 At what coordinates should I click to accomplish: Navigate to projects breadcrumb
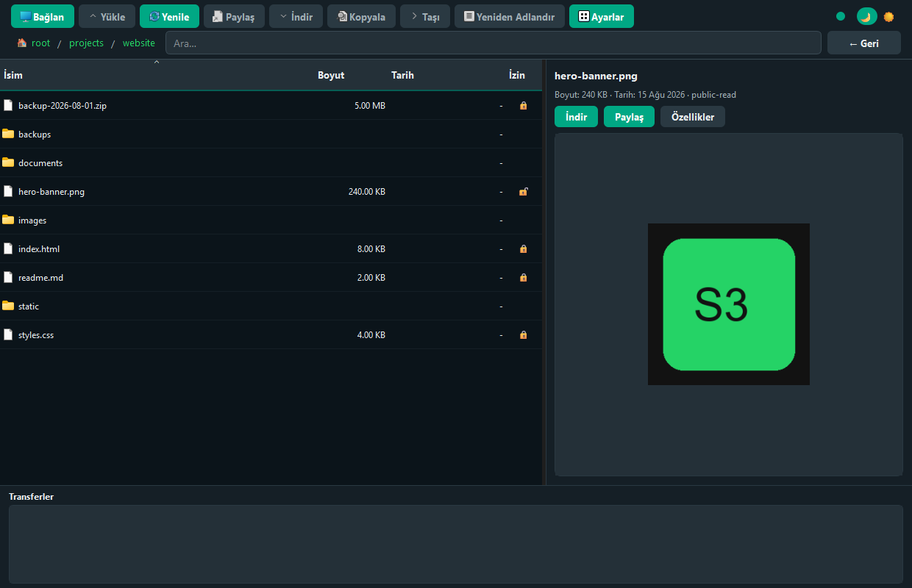point(86,43)
